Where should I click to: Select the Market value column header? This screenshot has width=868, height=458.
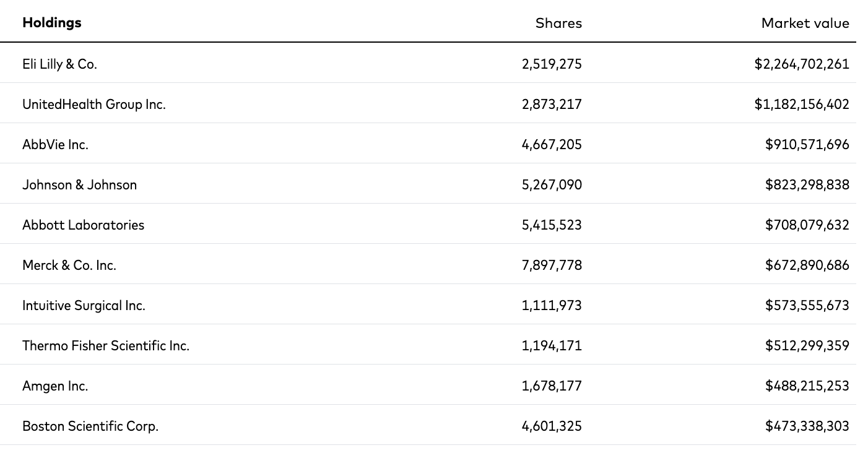[x=805, y=24]
